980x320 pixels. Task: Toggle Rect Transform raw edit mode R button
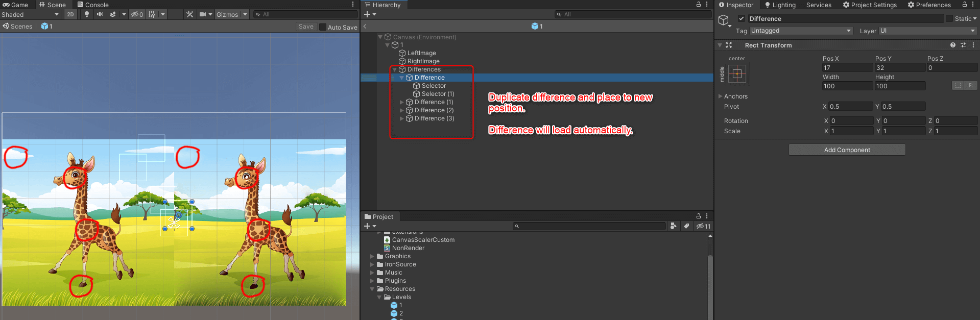pos(970,85)
